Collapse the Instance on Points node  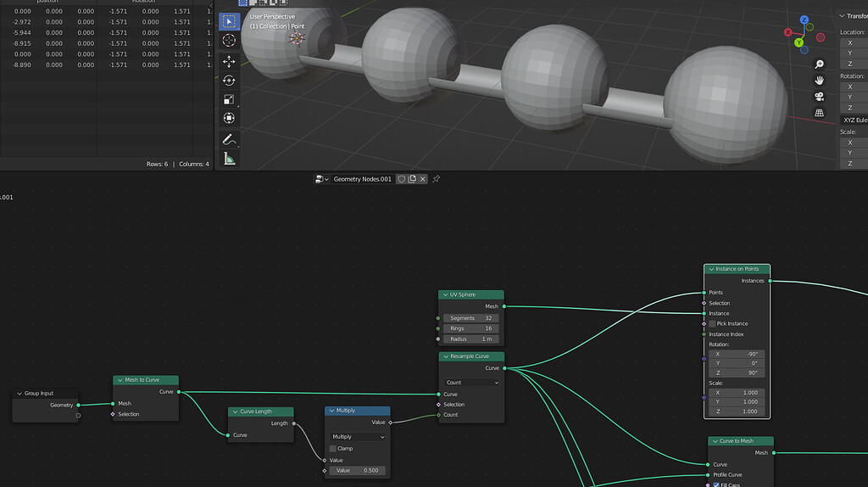click(x=711, y=269)
